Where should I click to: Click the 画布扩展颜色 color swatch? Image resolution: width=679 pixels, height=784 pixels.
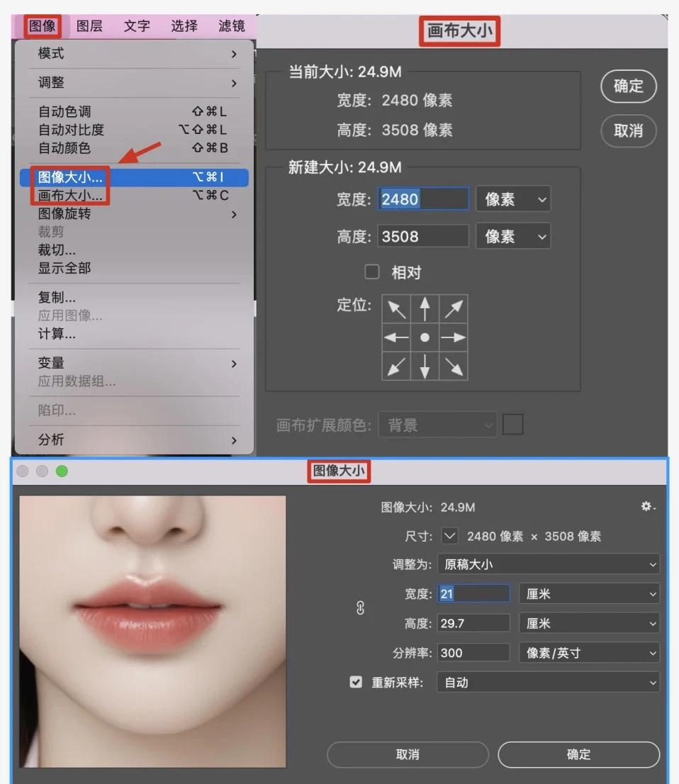(512, 424)
